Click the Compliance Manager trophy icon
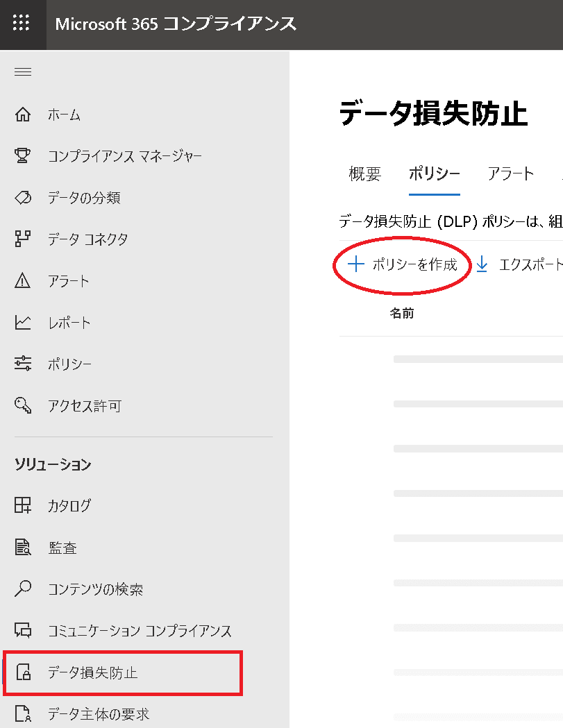This screenshot has width=563, height=728. pos(23,155)
